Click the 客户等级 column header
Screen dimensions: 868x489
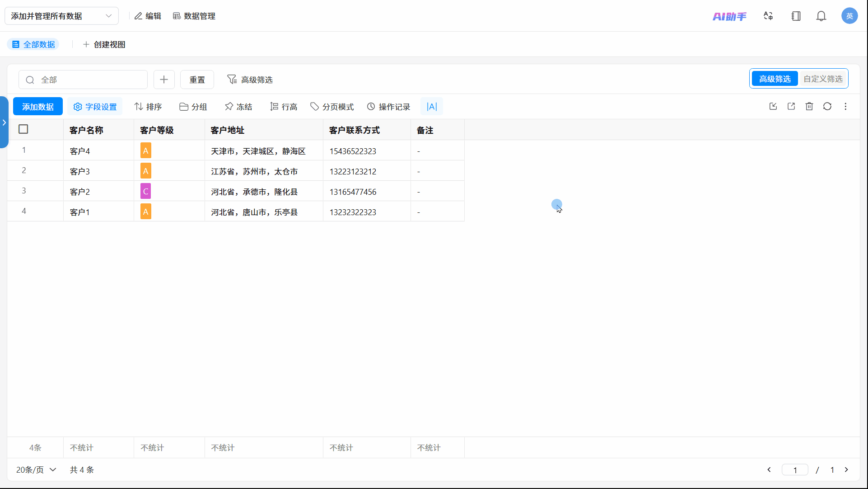(x=169, y=130)
